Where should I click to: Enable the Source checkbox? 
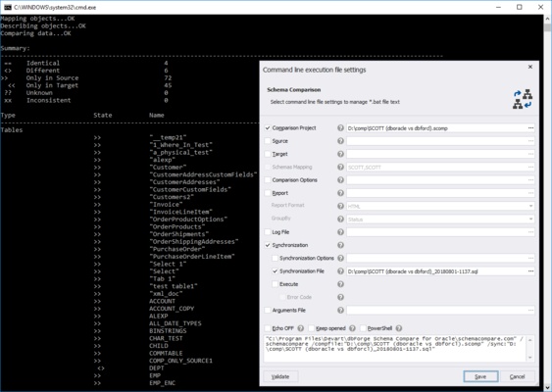click(268, 141)
